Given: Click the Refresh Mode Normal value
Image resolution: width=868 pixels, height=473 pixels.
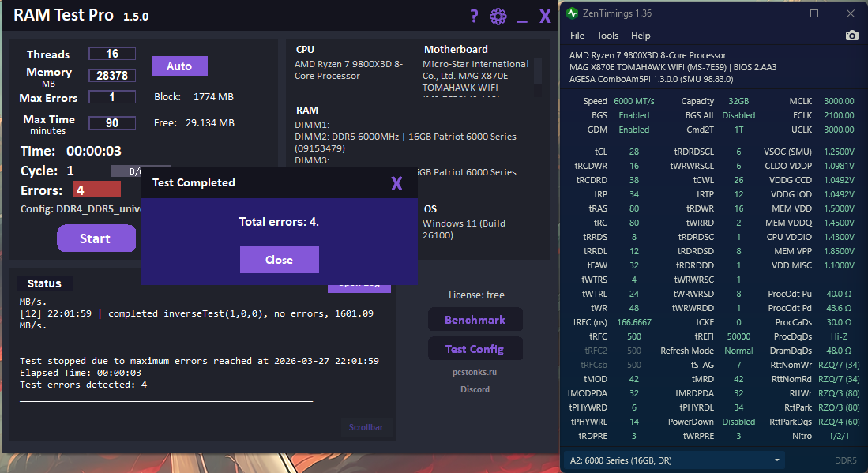Looking at the screenshot, I should [x=738, y=351].
